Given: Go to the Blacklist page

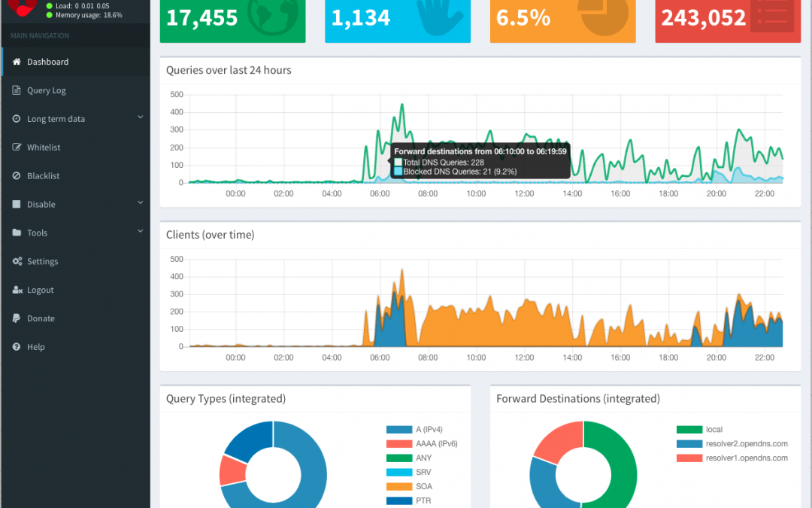Looking at the screenshot, I should click(x=76, y=175).
